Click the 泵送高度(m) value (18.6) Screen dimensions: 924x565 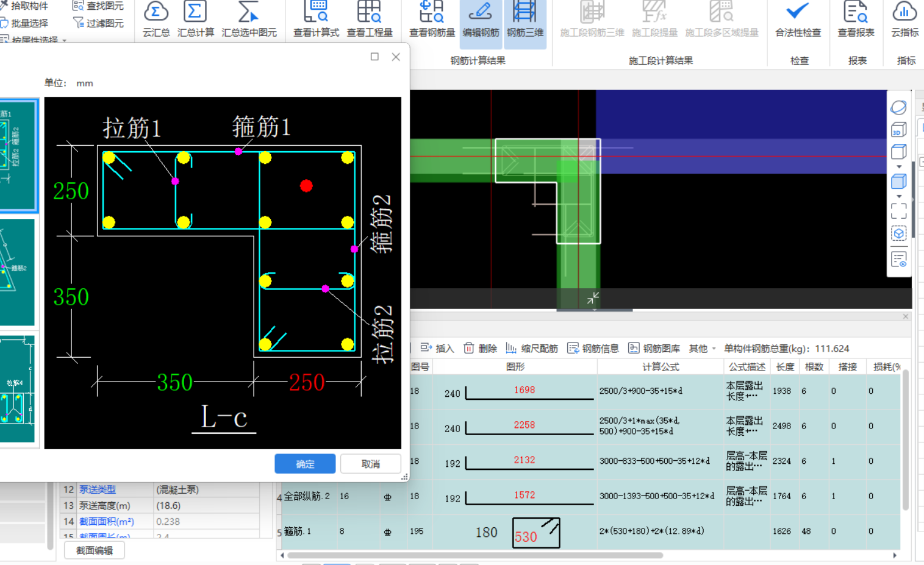click(207, 505)
